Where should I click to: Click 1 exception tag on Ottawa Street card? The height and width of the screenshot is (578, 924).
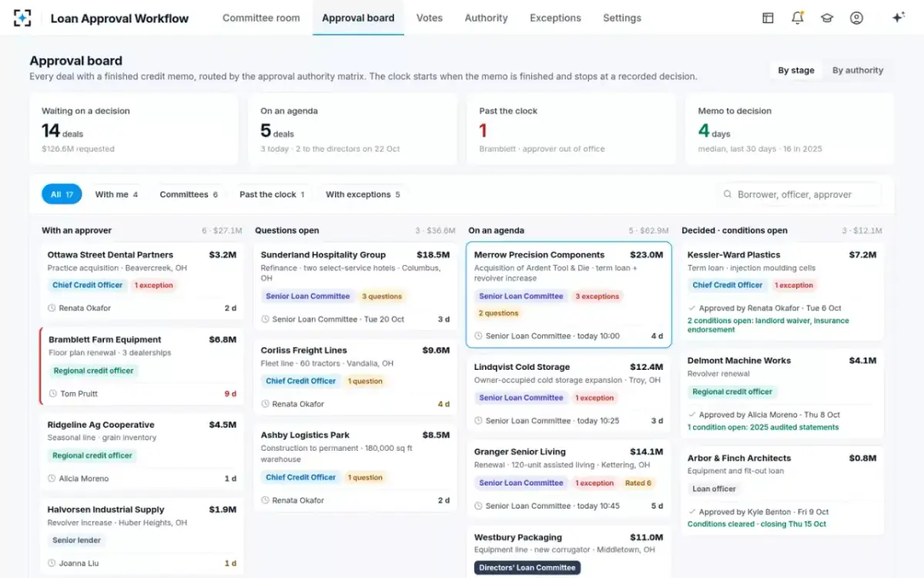(153, 285)
